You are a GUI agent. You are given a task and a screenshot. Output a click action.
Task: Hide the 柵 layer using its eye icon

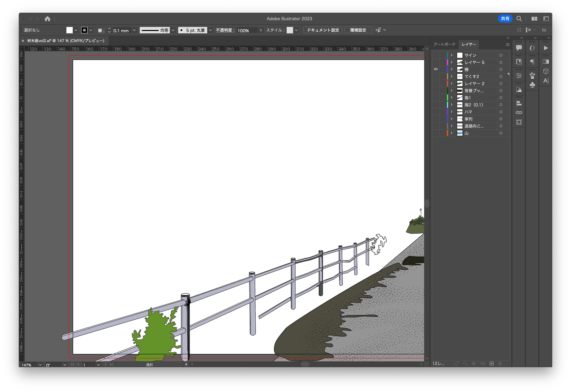pyautogui.click(x=436, y=69)
